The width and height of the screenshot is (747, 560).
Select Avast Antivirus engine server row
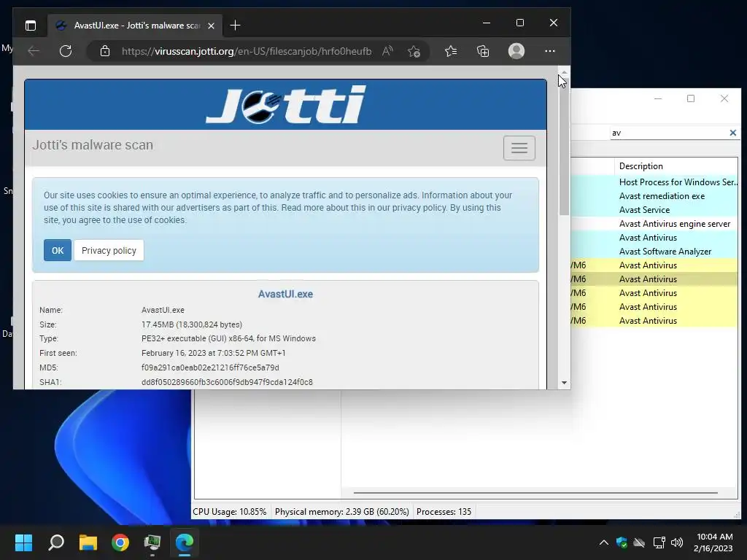click(x=654, y=223)
